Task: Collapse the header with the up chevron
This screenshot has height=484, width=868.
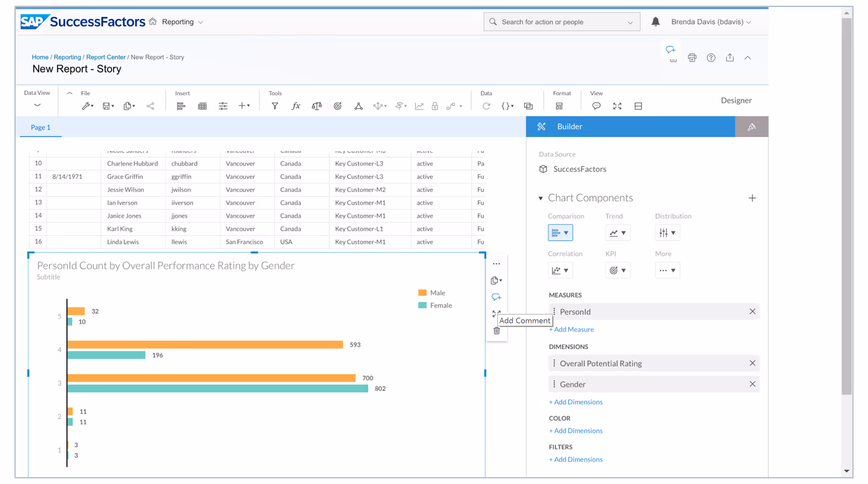Action: point(748,57)
